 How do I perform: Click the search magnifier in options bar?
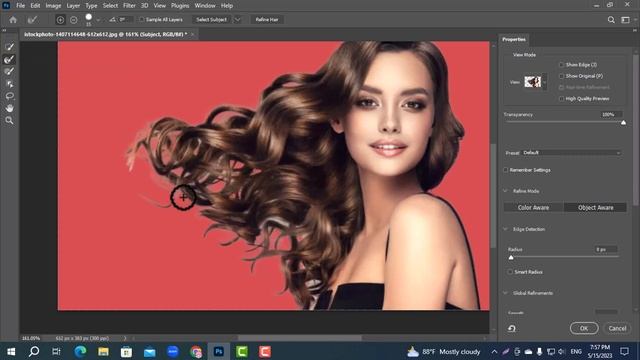point(611,20)
